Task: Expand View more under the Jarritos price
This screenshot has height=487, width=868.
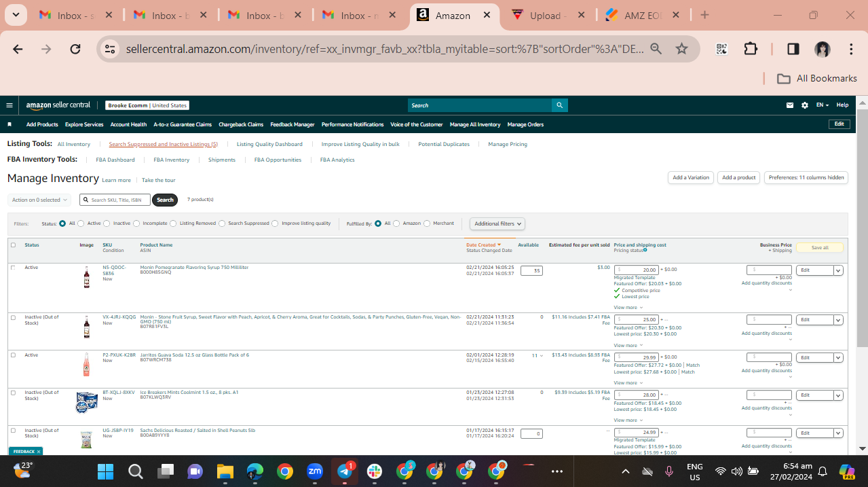Action: pyautogui.click(x=628, y=383)
